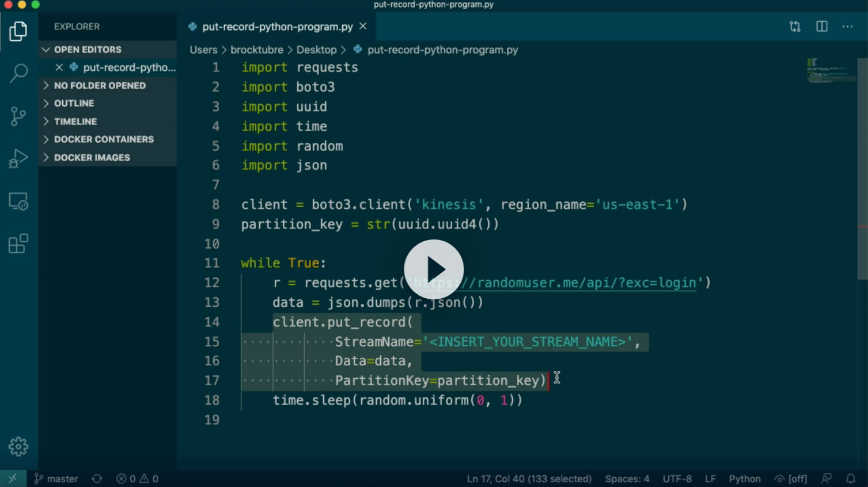Click the Users breadcrumb

203,50
